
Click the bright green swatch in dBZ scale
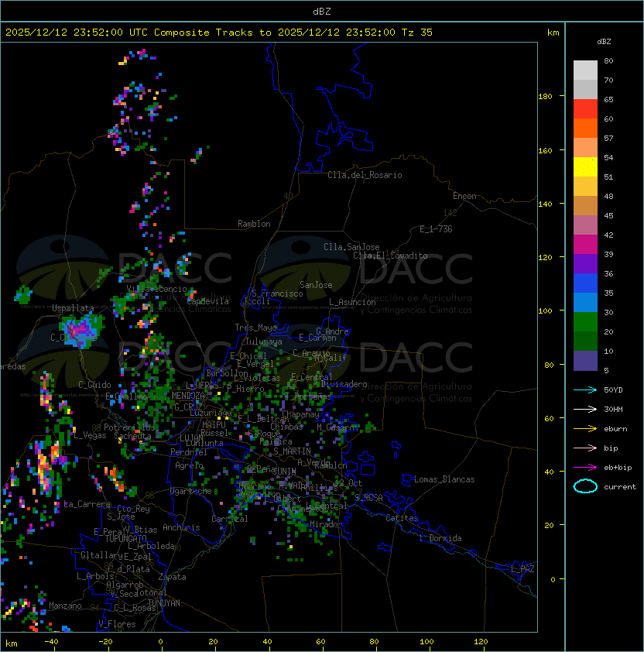pos(585,322)
